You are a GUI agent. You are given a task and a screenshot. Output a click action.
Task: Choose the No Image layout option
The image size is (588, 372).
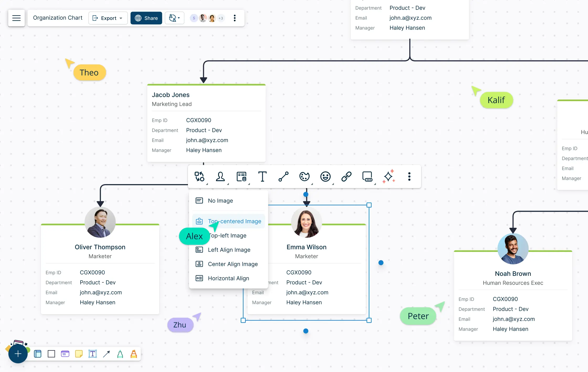220,201
